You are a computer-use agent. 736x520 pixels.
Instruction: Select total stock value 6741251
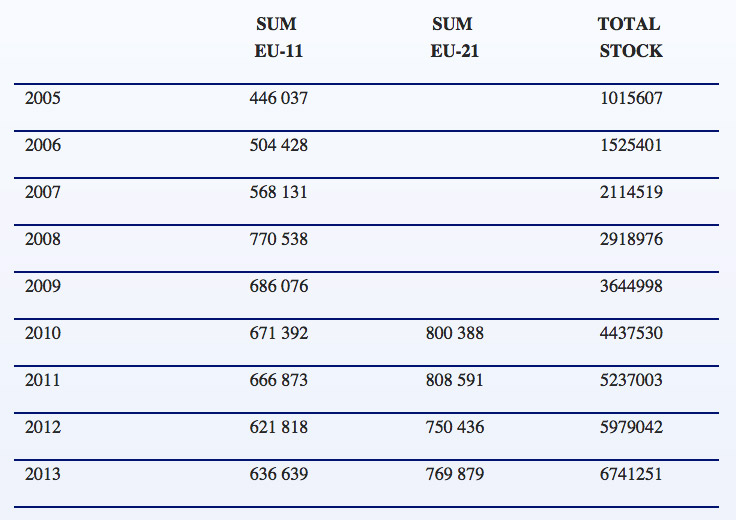[630, 474]
